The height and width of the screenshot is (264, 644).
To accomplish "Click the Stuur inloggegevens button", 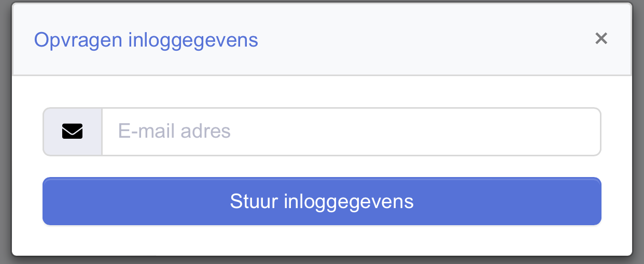I will pyautogui.click(x=322, y=201).
